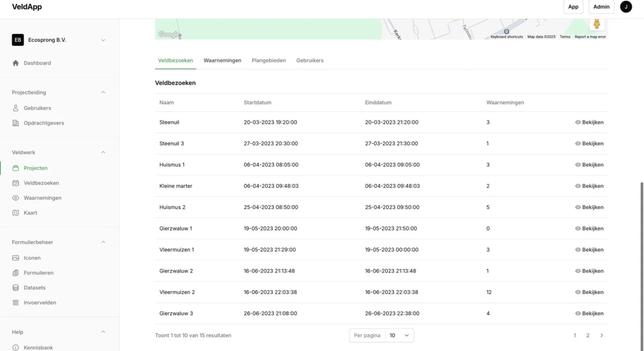Click the EB organization logo badge
The width and height of the screenshot is (644, 351).
[18, 40]
